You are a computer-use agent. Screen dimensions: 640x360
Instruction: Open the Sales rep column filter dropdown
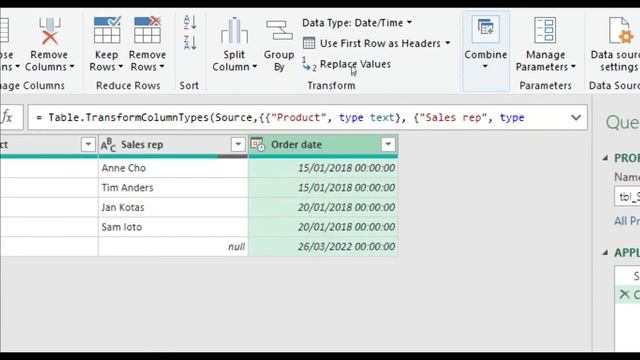click(238, 144)
